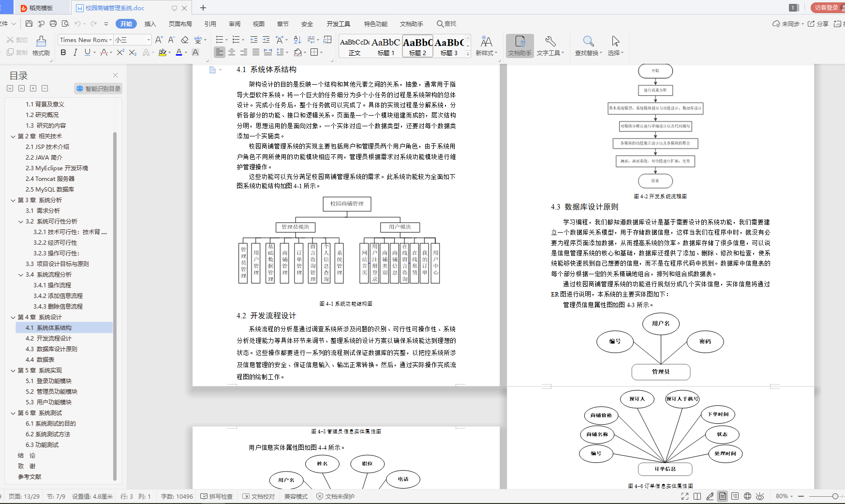This screenshot has width=845, height=504.
Task: Apply subscript X₂ formatting
Action: point(133,52)
